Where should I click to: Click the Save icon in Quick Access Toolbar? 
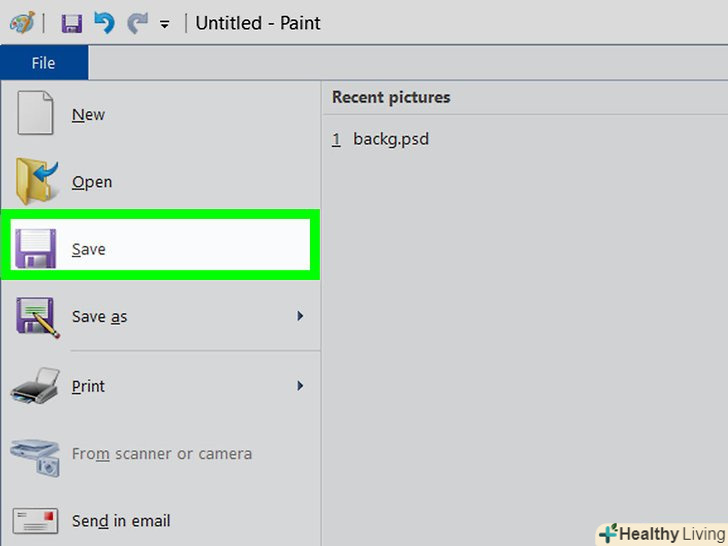(x=71, y=22)
